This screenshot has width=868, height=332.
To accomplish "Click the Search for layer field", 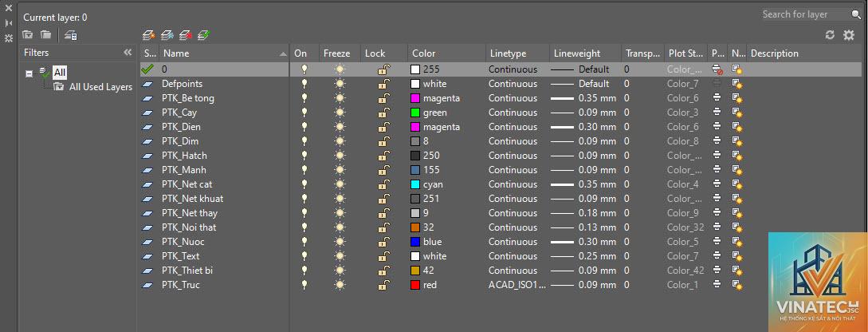I will (x=806, y=14).
